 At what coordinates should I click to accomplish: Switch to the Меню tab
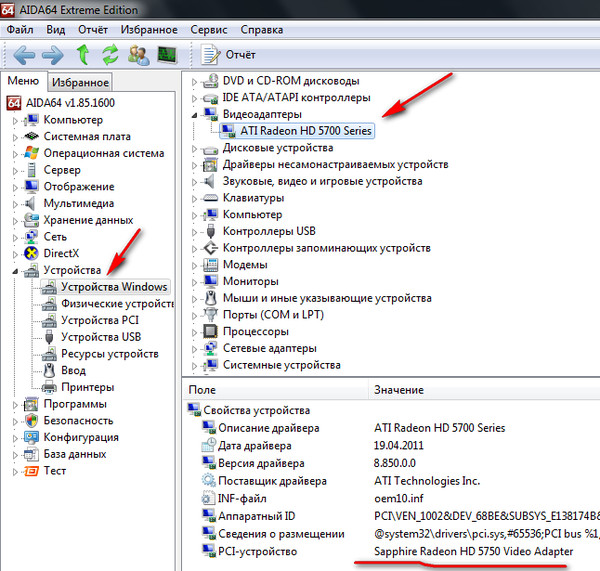click(23, 81)
